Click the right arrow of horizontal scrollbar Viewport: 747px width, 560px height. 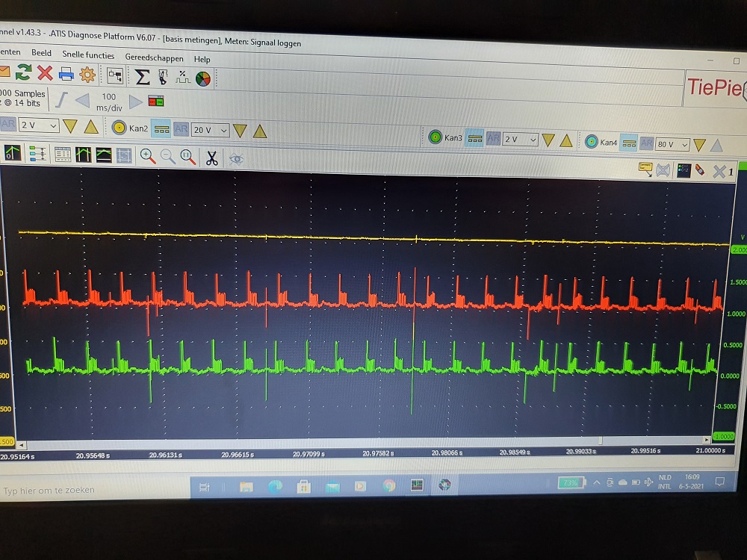click(x=707, y=440)
